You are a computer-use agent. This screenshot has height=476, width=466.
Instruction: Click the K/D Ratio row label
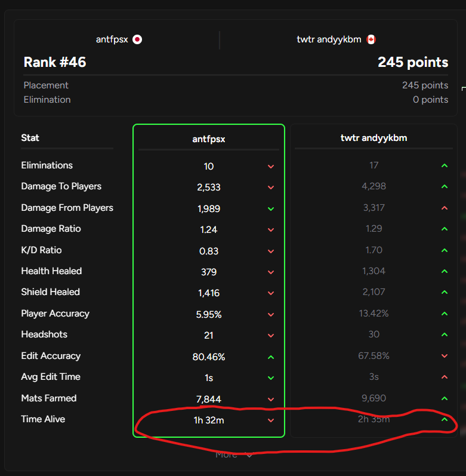coord(41,250)
